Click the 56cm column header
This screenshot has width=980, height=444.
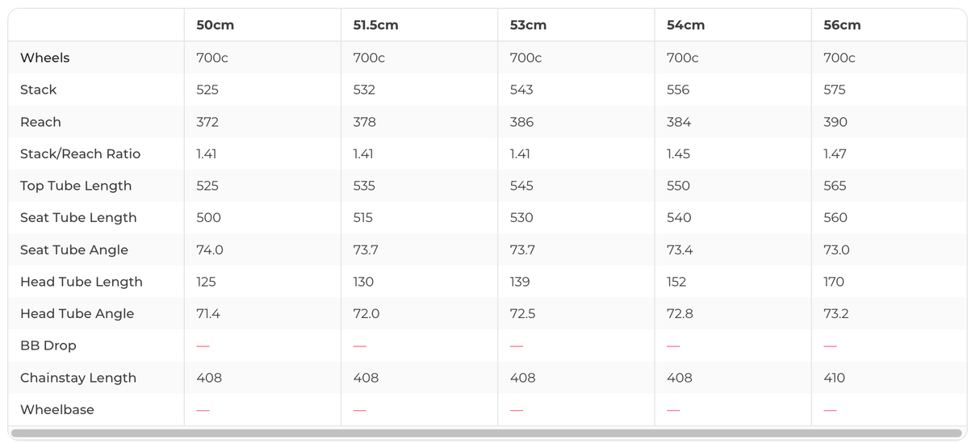842,25
